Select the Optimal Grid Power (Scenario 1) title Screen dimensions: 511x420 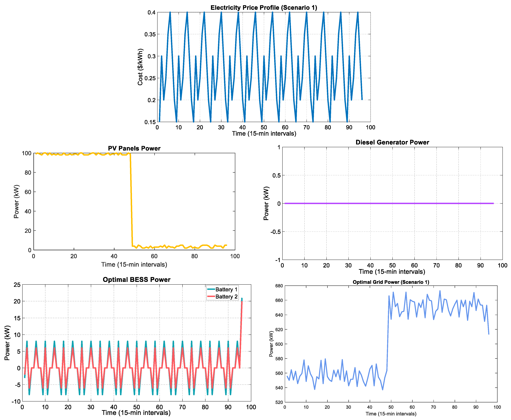pos(391,282)
